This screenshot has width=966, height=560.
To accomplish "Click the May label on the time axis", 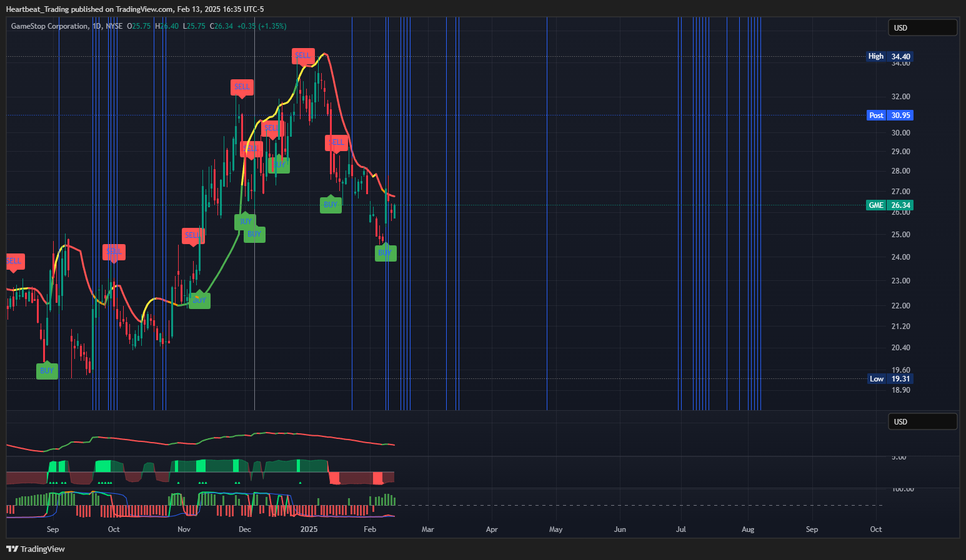I will [555, 529].
